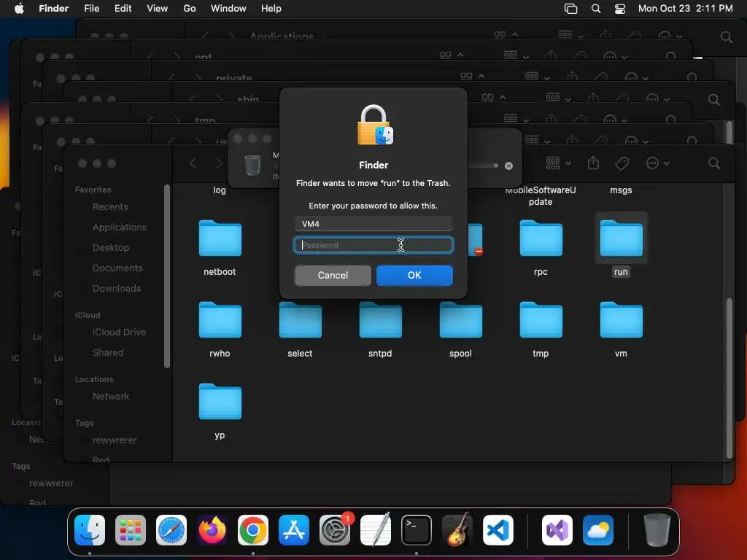Image resolution: width=747 pixels, height=560 pixels.
Task: Open Terminal from the Dock
Action: pyautogui.click(x=417, y=529)
